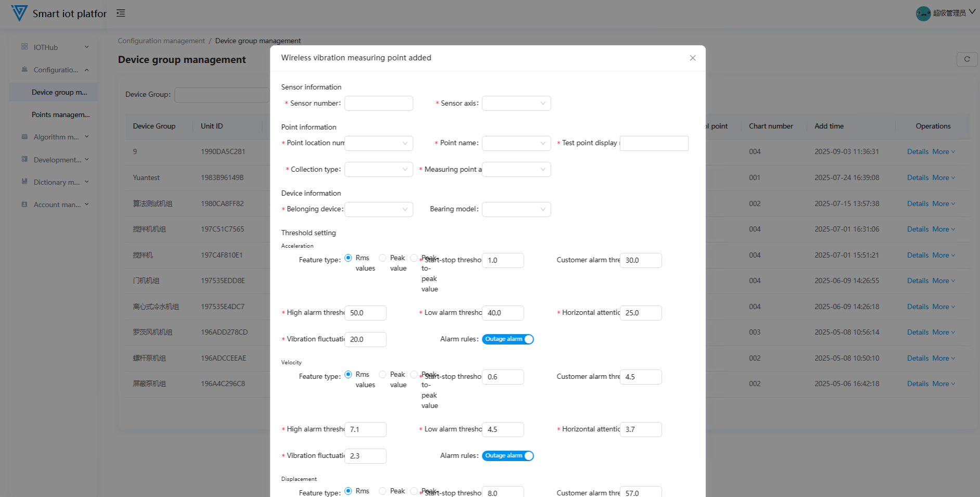Viewport: 980px width, 497px height.
Task: Click the Dictionary management sidebar icon
Action: pyautogui.click(x=24, y=182)
